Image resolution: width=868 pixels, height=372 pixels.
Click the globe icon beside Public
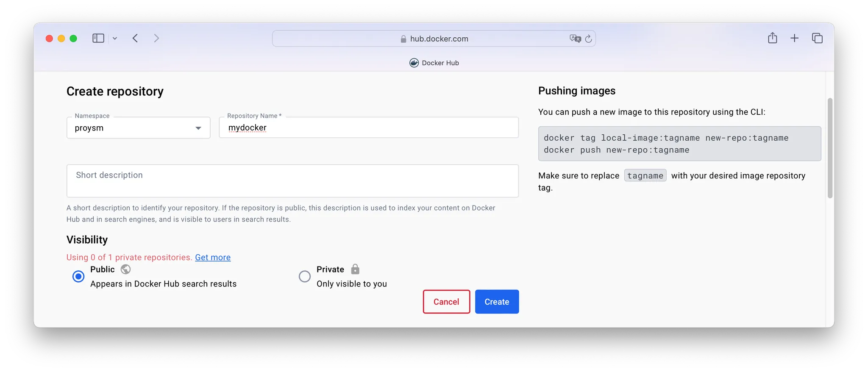coord(125,269)
